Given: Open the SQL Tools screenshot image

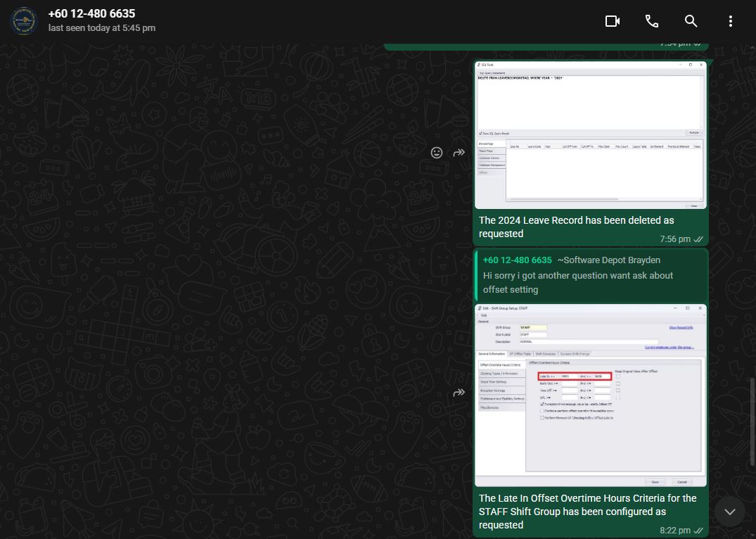Looking at the screenshot, I should point(591,135).
